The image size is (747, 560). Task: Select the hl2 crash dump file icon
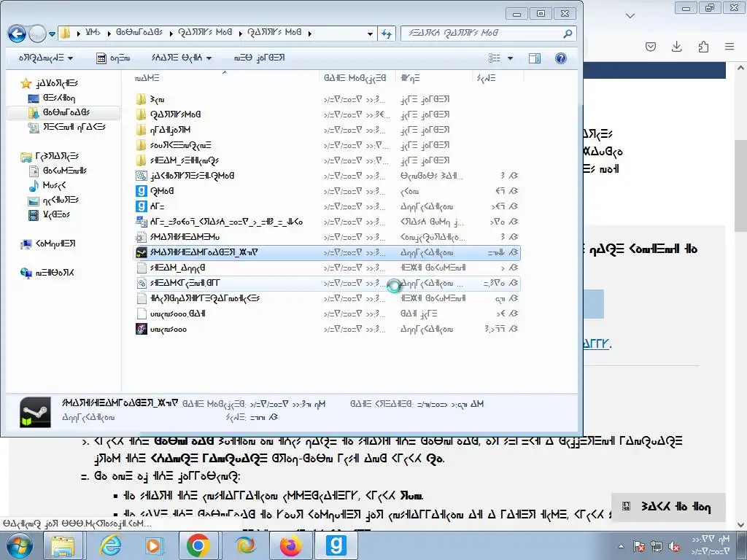[142, 222]
